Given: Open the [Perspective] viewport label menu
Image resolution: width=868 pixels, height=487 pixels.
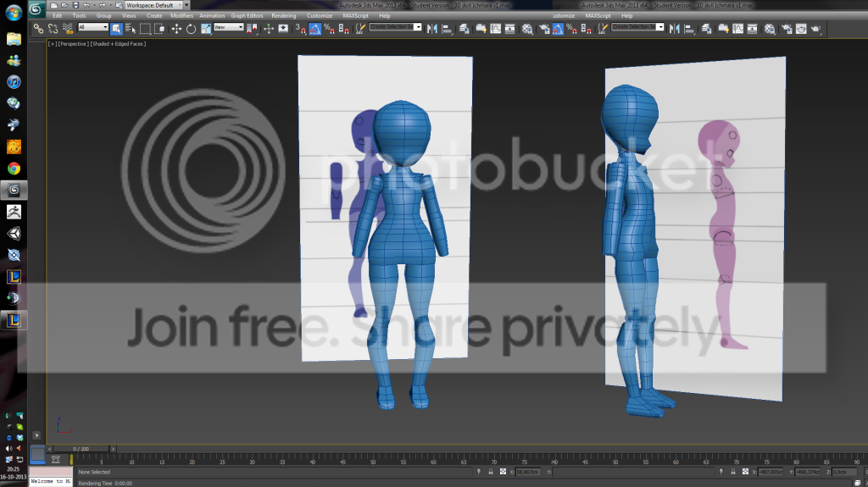Looking at the screenshot, I should [73, 44].
